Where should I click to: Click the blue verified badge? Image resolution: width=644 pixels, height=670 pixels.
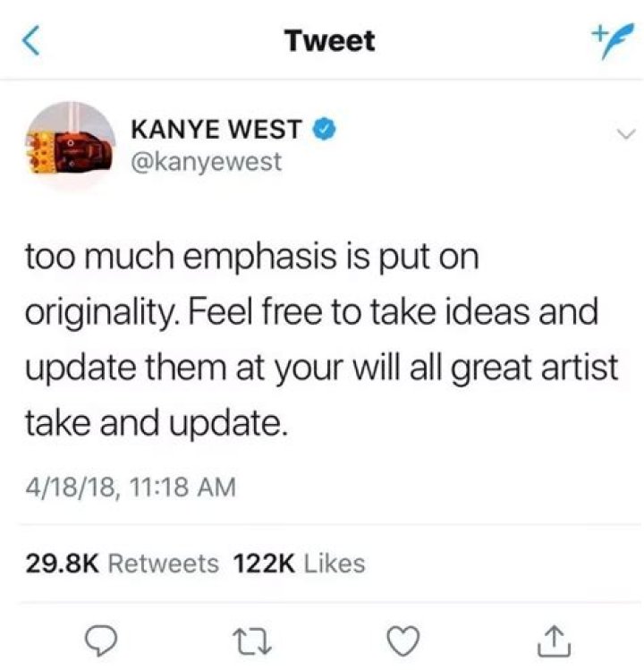pyautogui.click(x=326, y=129)
